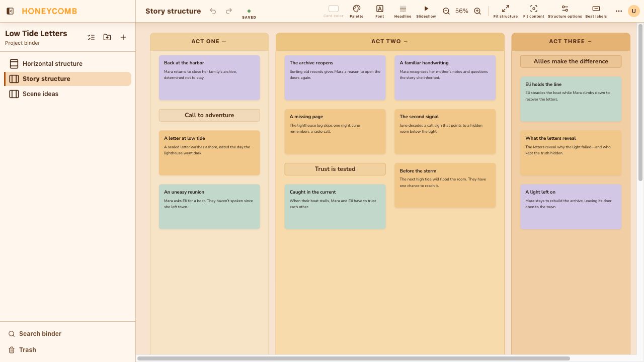Open the user avatar menu
The image size is (644, 362).
[634, 11]
